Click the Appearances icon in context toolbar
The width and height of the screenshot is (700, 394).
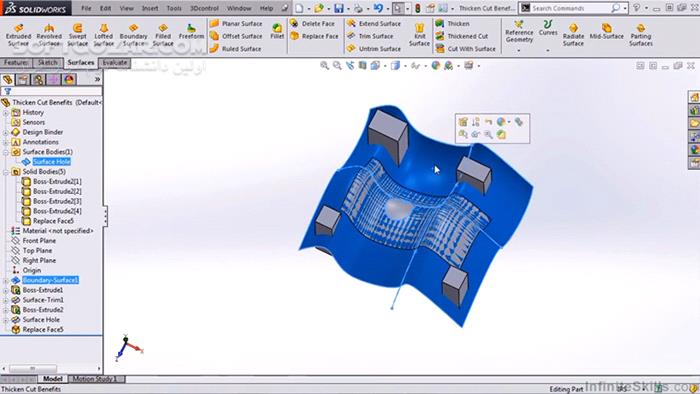[501, 122]
